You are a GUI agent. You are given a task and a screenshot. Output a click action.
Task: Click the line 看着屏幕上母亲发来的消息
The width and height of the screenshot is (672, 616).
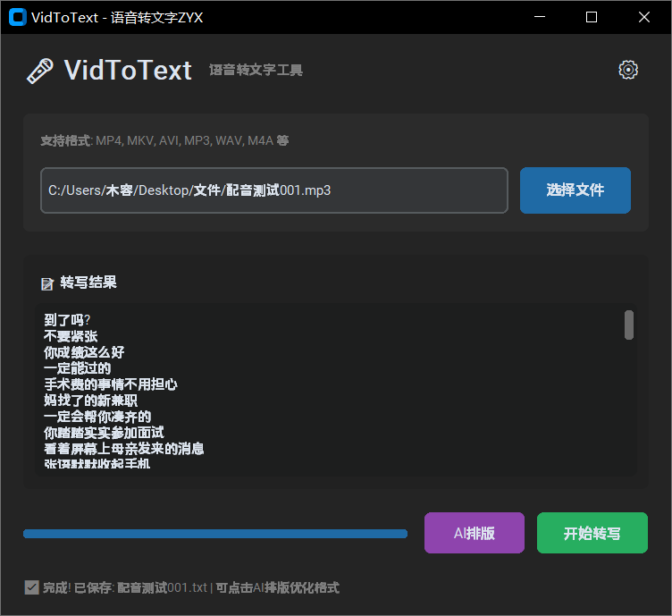pyautogui.click(x=124, y=449)
